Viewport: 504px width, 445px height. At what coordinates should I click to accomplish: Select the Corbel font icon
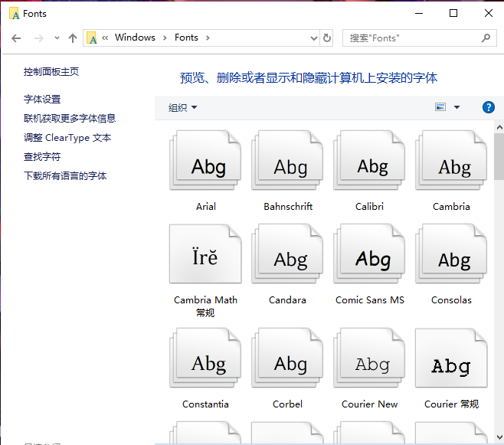287,358
